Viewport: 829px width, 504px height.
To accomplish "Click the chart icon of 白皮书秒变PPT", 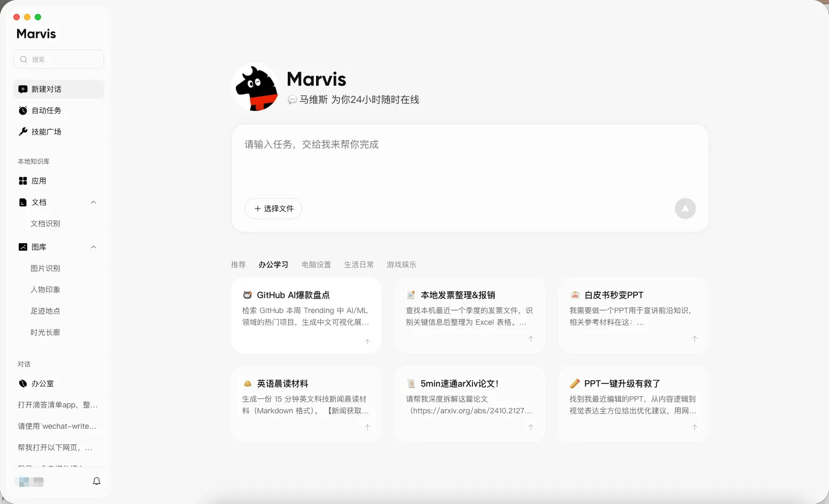I will coord(575,295).
